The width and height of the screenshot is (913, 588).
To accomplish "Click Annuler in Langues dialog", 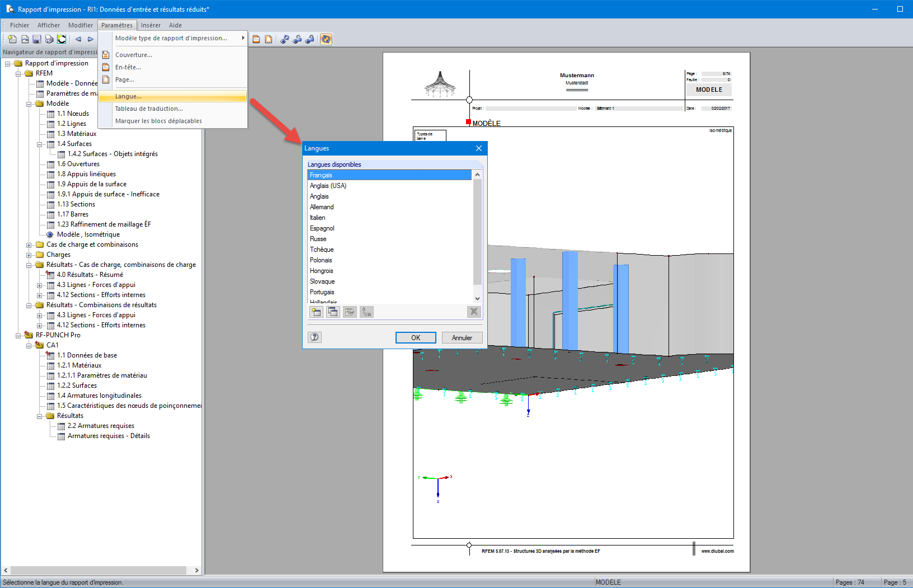I will click(462, 337).
